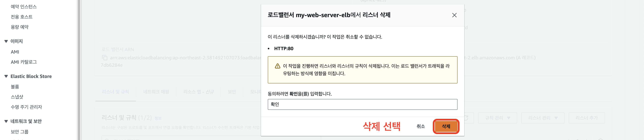Screen dimensions: 644x140
Task: Click the 리스너 추가 button
Action: (587, 118)
